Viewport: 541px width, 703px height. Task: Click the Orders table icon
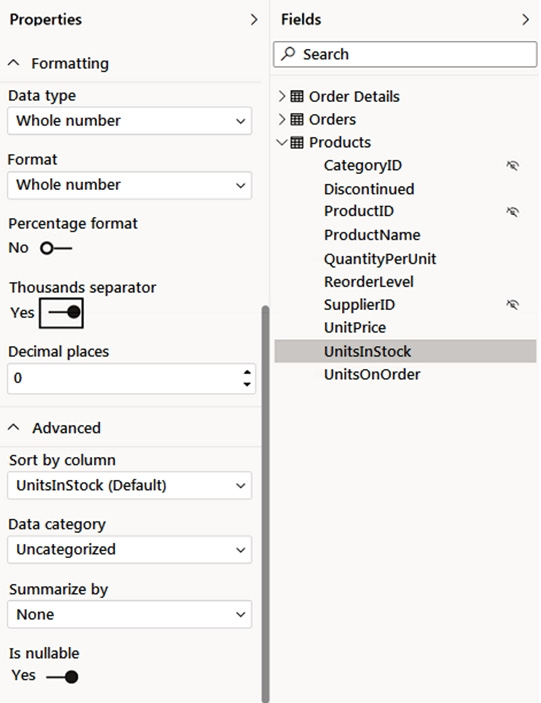[x=297, y=119]
